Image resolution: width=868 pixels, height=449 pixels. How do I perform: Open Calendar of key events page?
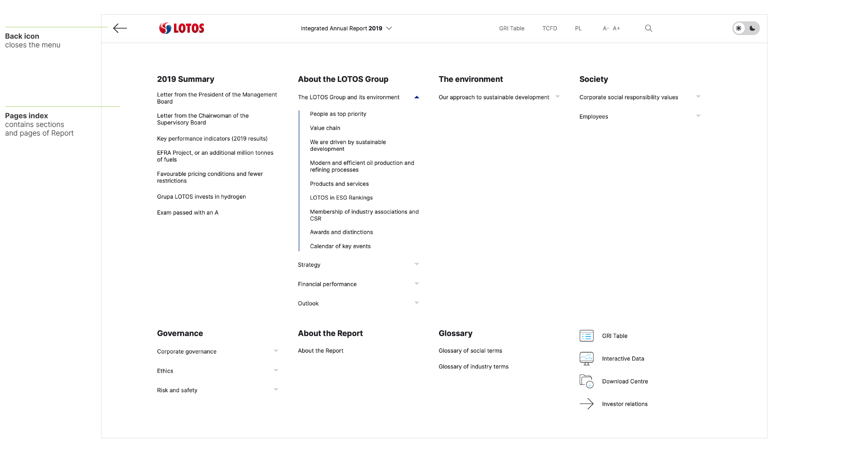340,246
